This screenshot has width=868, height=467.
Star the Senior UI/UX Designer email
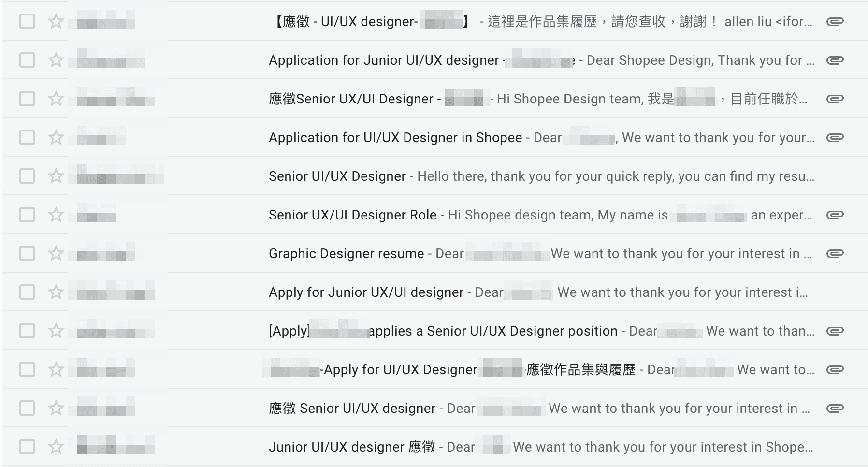(x=56, y=176)
